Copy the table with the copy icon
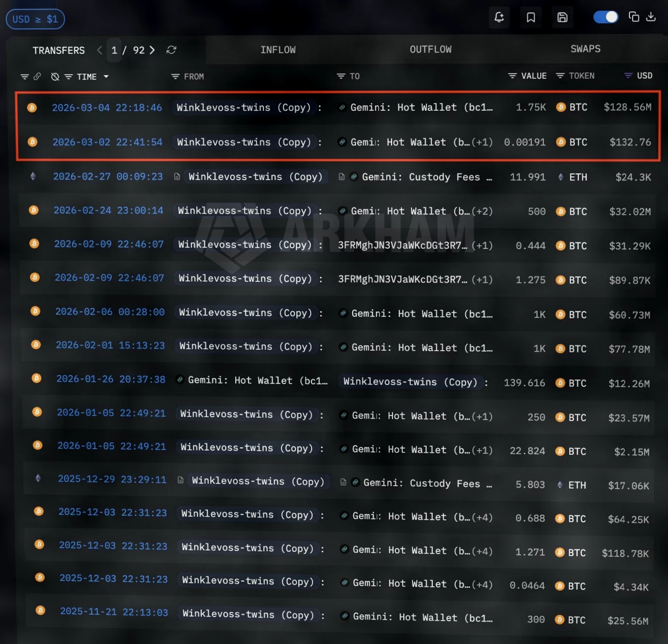 [634, 17]
